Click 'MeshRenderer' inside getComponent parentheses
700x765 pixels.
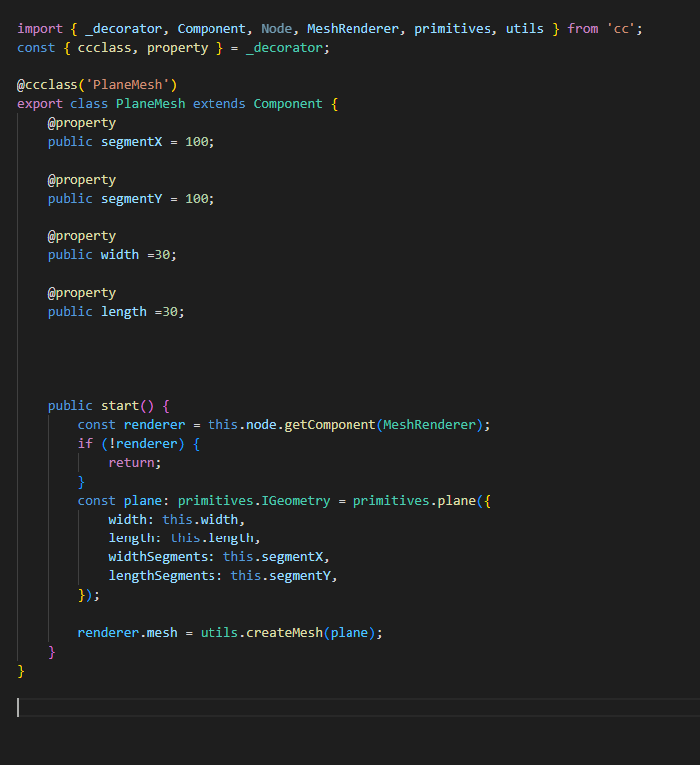[430, 425]
